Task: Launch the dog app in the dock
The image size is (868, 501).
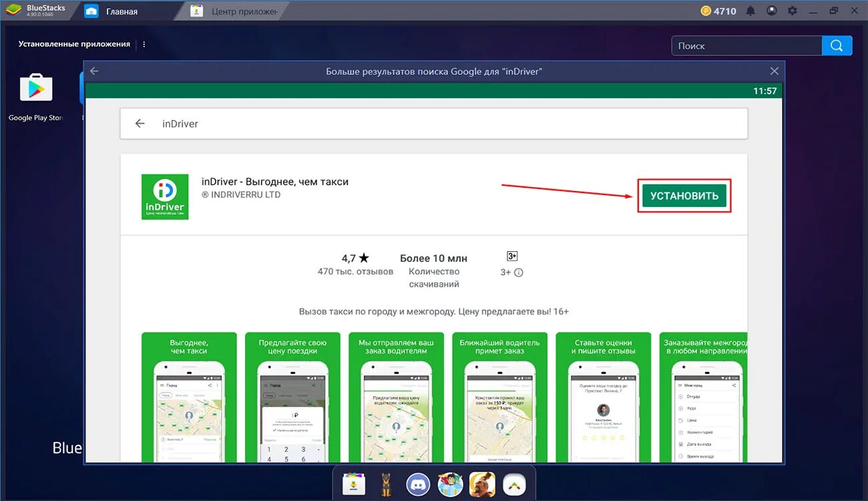Action: 385,484
